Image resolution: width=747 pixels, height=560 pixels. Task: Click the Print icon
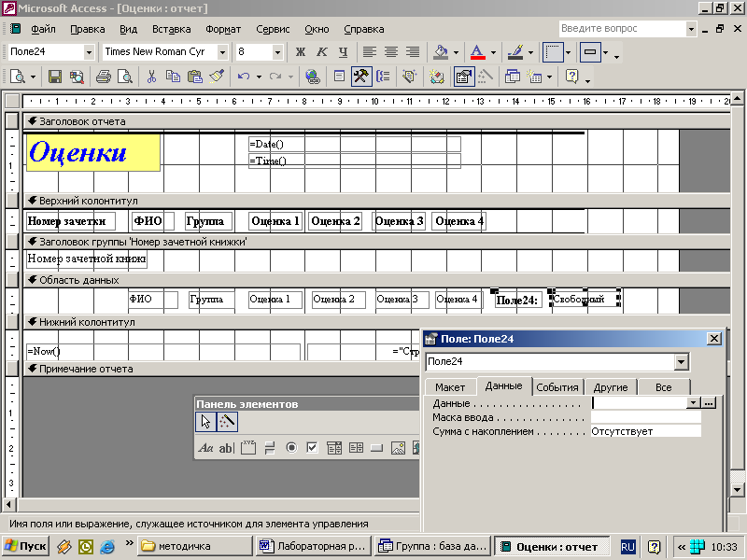104,77
